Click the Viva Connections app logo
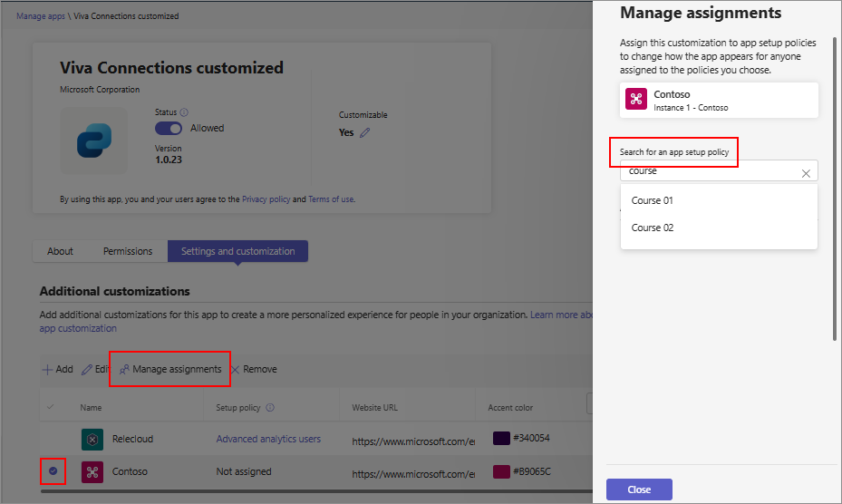842x504 pixels. [x=94, y=141]
